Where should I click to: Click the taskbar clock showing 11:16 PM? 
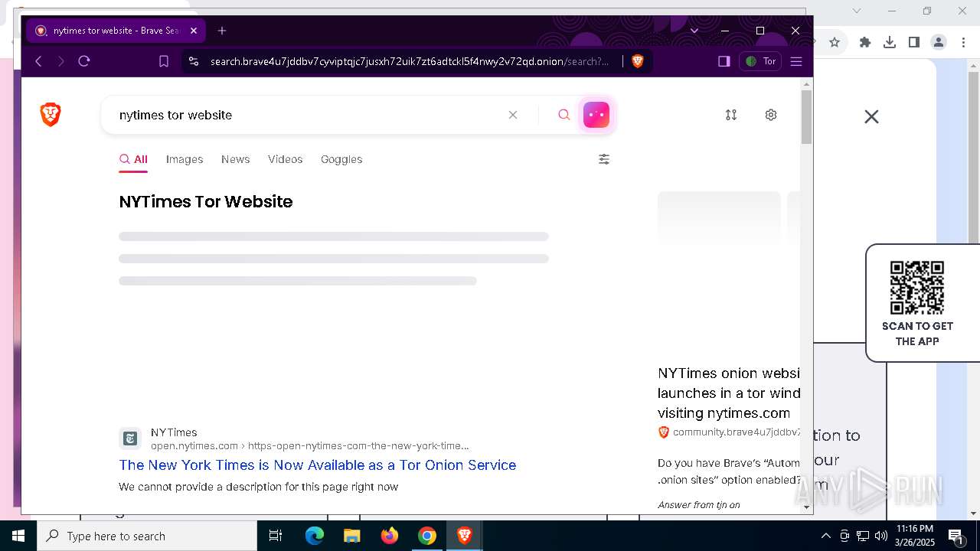tap(915, 536)
